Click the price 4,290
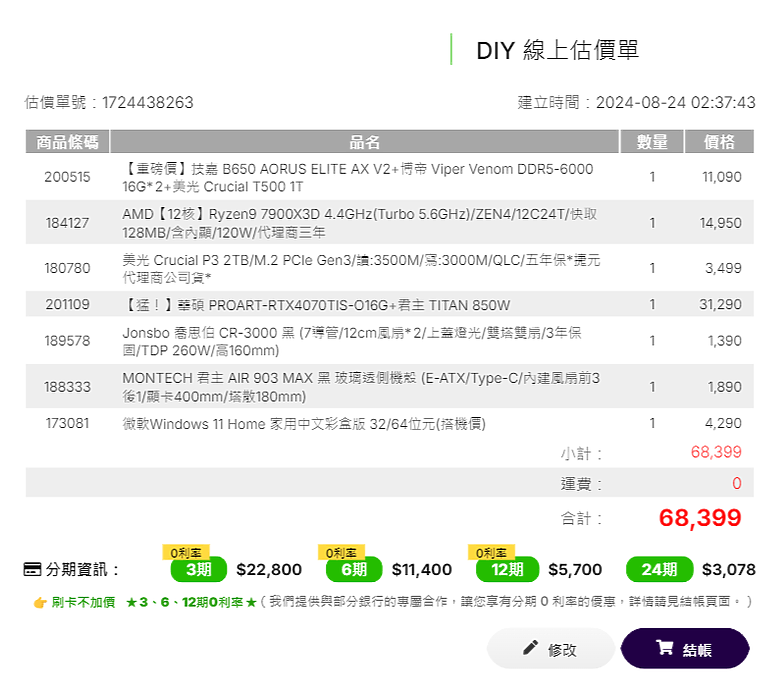This screenshot has height=692, width=780. coord(723,423)
